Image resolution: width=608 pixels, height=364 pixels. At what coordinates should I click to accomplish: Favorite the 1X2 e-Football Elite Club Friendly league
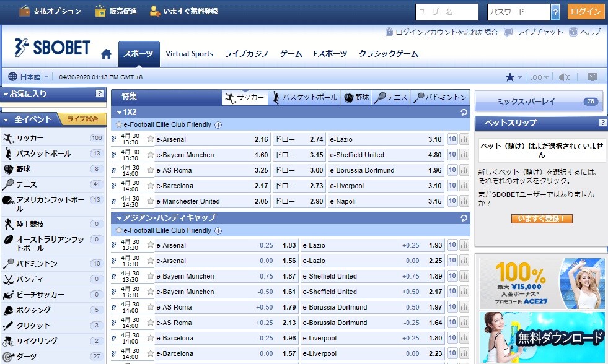(119, 124)
